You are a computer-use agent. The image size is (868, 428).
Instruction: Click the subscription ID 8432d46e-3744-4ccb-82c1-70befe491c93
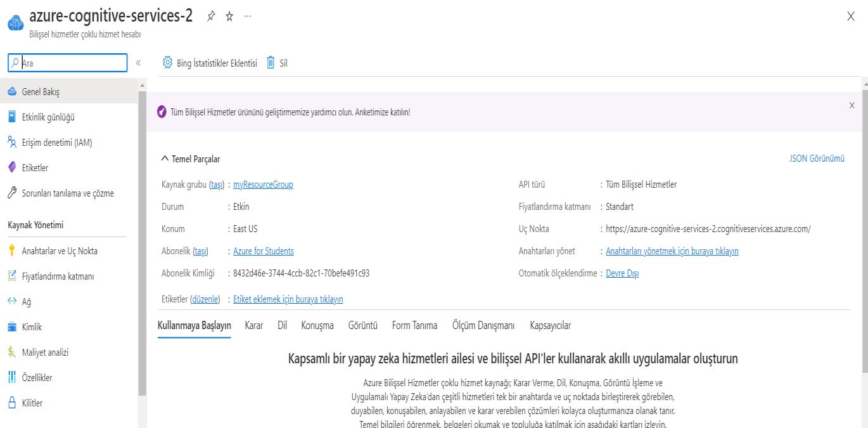coord(301,273)
